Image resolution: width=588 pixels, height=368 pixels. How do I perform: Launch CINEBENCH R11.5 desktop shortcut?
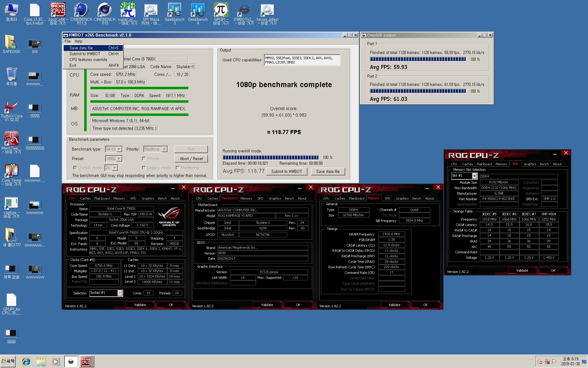[x=81, y=13]
